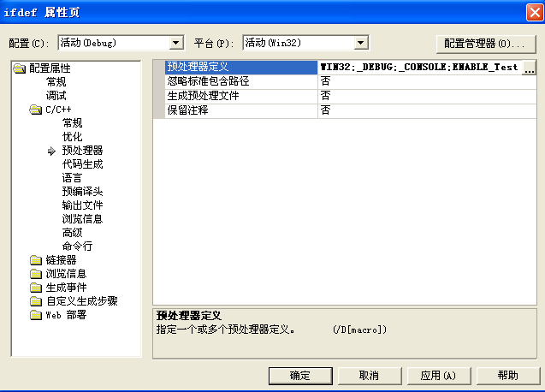Click the arrow marker beside 预处理器
Image resolution: width=545 pixels, height=392 pixels.
51,151
